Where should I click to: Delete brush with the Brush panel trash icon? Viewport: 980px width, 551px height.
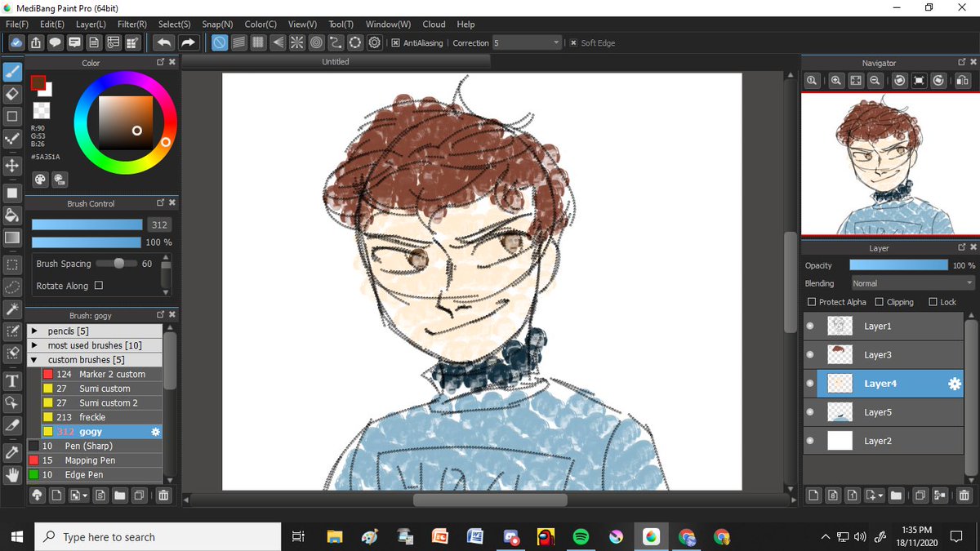click(163, 495)
